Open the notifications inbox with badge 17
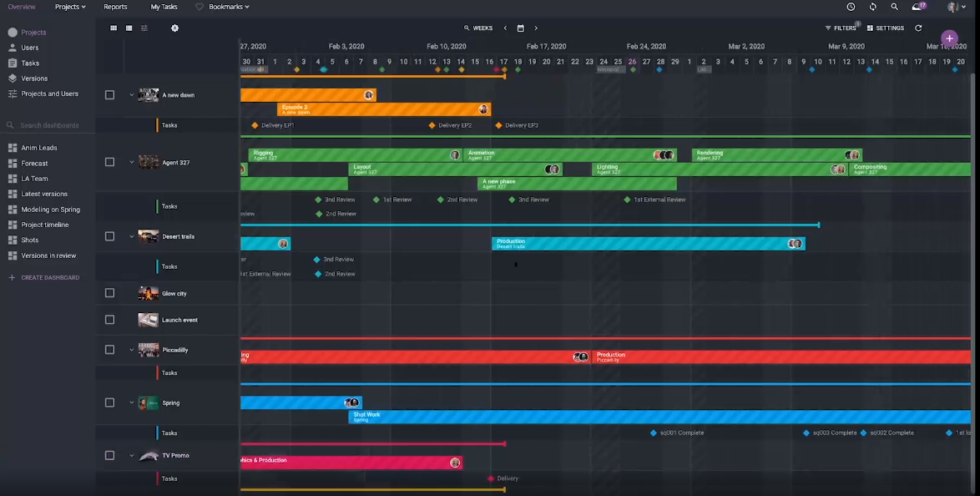Viewport: 980px width, 496px height. (917, 7)
